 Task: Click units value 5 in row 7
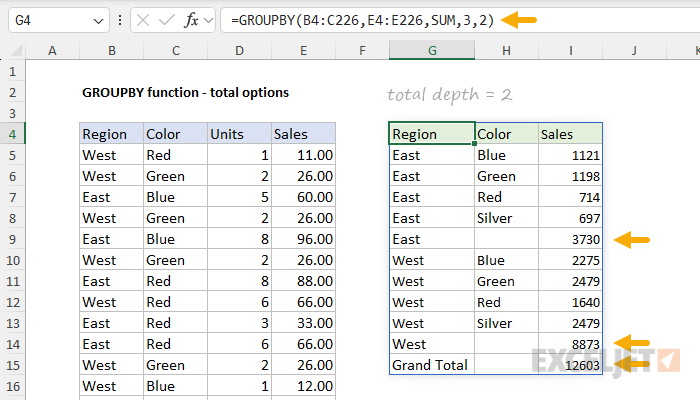click(239, 197)
